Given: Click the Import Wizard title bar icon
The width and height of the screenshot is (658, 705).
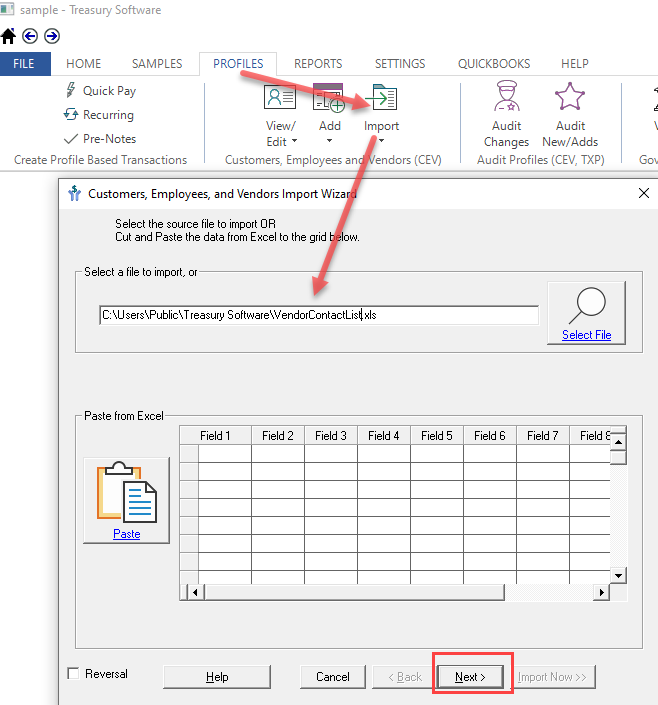Looking at the screenshot, I should pos(74,193).
